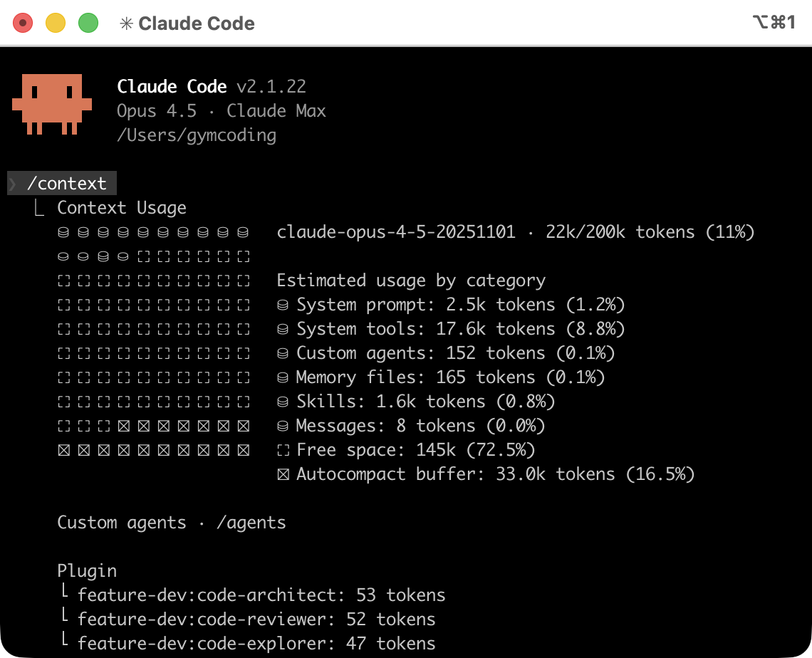The height and width of the screenshot is (658, 812).
Task: Click the System tools category icon
Action: pos(283,330)
